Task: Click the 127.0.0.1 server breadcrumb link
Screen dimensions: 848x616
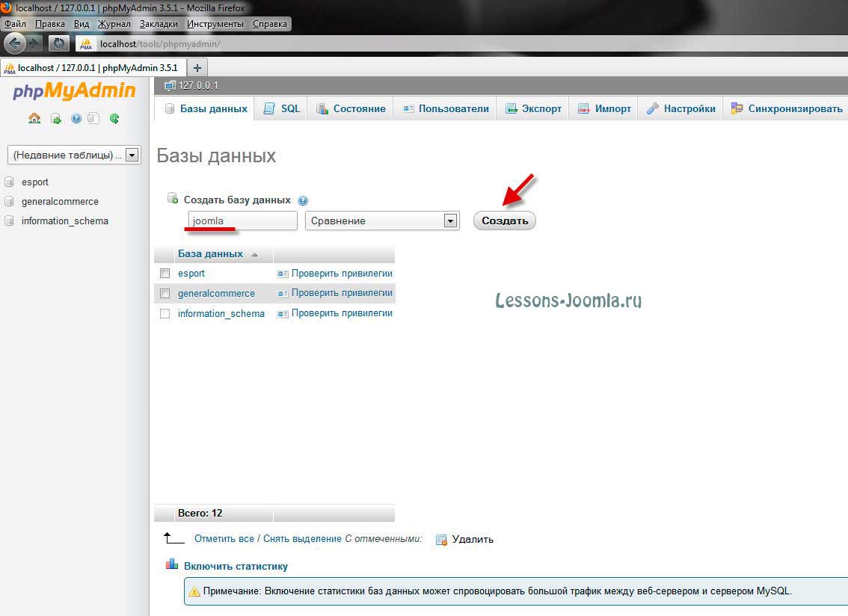Action: coord(198,85)
